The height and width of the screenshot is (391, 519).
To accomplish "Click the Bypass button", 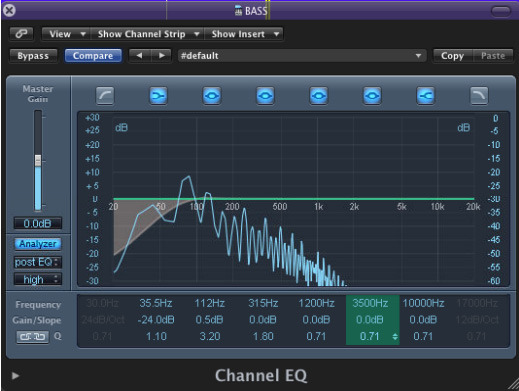I will (33, 56).
